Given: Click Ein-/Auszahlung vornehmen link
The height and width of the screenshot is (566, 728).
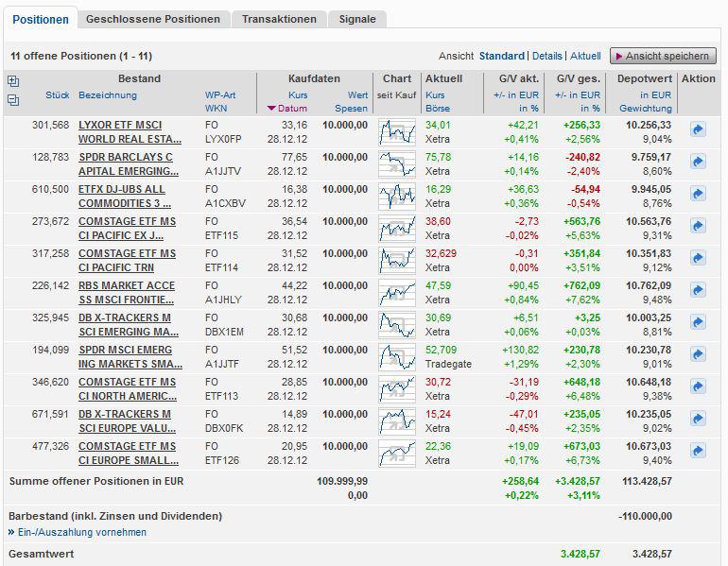Looking at the screenshot, I should click(81, 532).
